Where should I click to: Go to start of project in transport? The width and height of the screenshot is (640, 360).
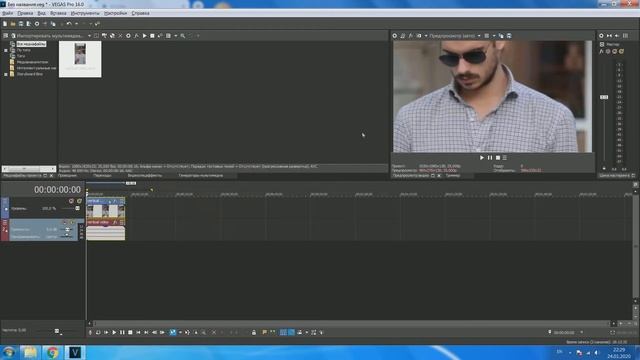tap(138, 333)
